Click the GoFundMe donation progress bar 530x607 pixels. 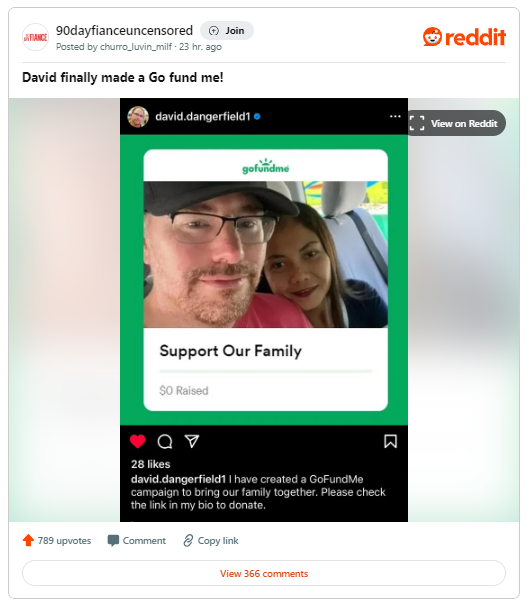pyautogui.click(x=266, y=371)
